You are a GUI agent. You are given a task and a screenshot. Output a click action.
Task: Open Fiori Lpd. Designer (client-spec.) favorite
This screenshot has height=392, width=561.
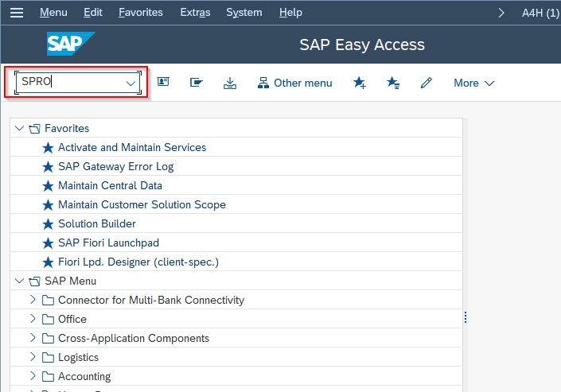point(138,262)
